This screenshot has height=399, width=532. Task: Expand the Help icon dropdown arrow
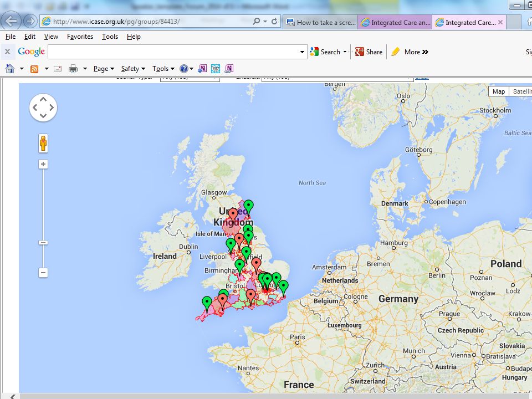[191, 69]
